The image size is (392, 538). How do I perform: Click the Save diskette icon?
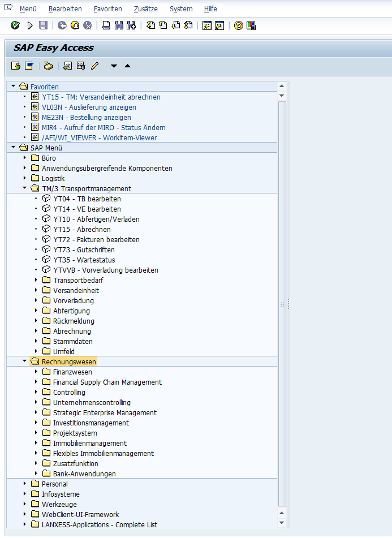point(43,25)
